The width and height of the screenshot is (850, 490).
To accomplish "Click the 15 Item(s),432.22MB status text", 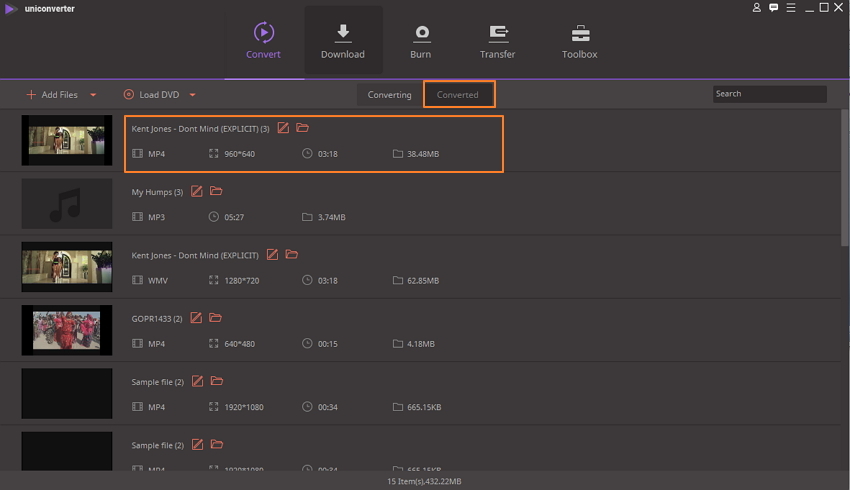I will click(424, 481).
